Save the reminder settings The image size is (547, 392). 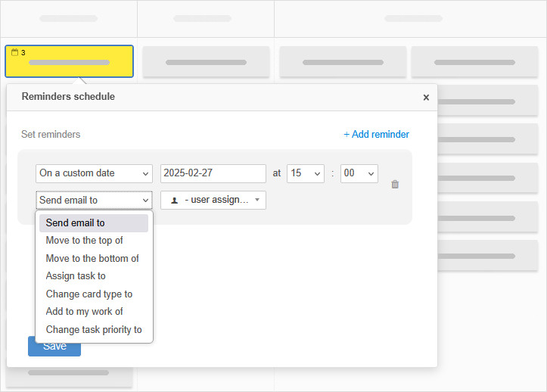[54, 346]
